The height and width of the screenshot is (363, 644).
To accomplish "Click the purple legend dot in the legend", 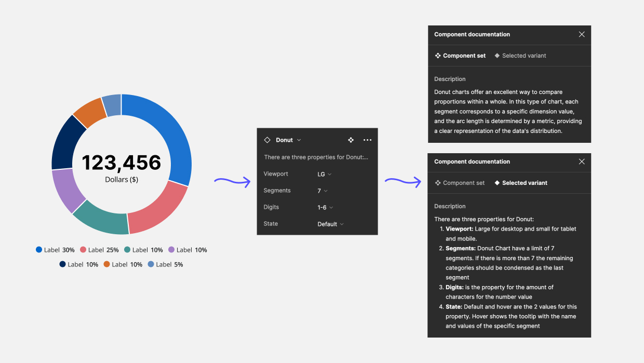I will tap(171, 250).
